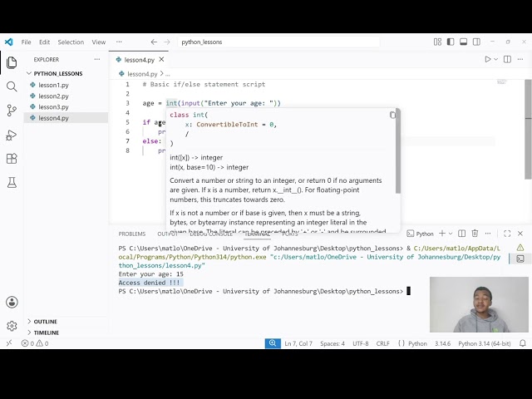
Task: Click the python_lessons command center search box
Action: tap(278, 42)
